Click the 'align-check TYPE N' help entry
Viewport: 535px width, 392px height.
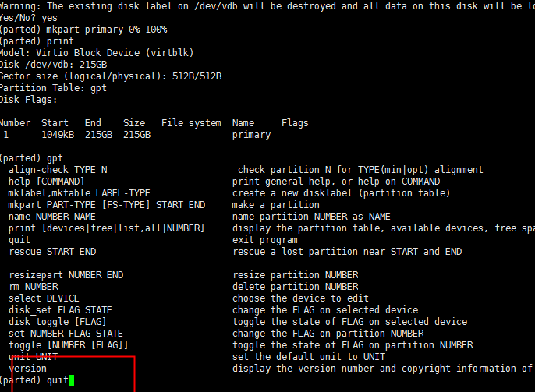point(58,170)
